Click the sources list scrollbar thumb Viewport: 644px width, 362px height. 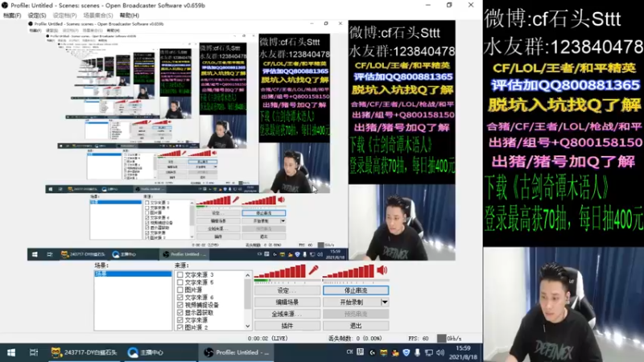(x=248, y=294)
